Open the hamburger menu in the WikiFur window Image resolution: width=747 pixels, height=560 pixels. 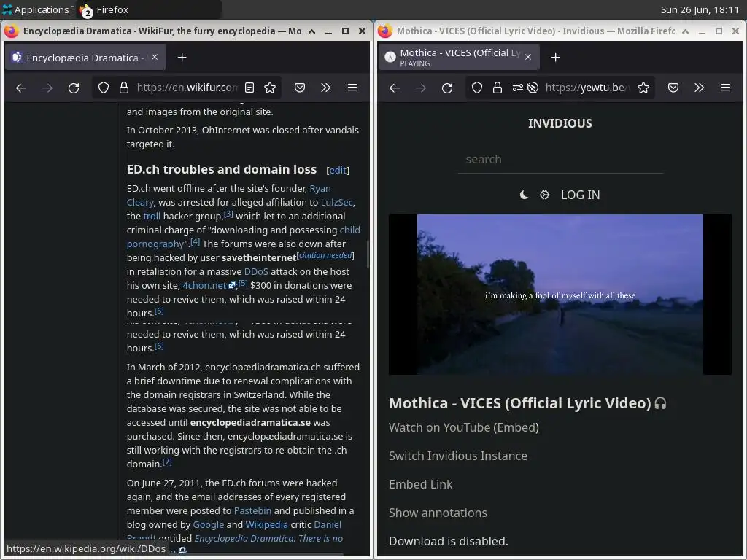(352, 87)
